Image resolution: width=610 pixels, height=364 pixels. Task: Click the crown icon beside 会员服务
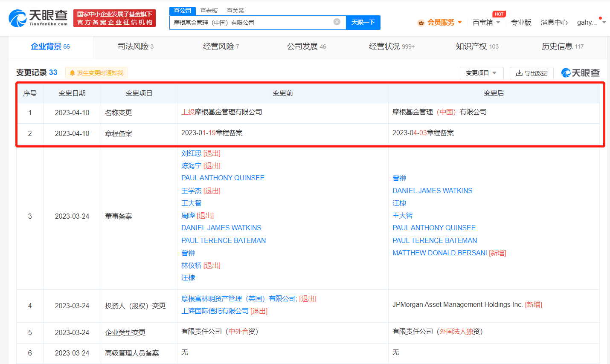(x=421, y=23)
